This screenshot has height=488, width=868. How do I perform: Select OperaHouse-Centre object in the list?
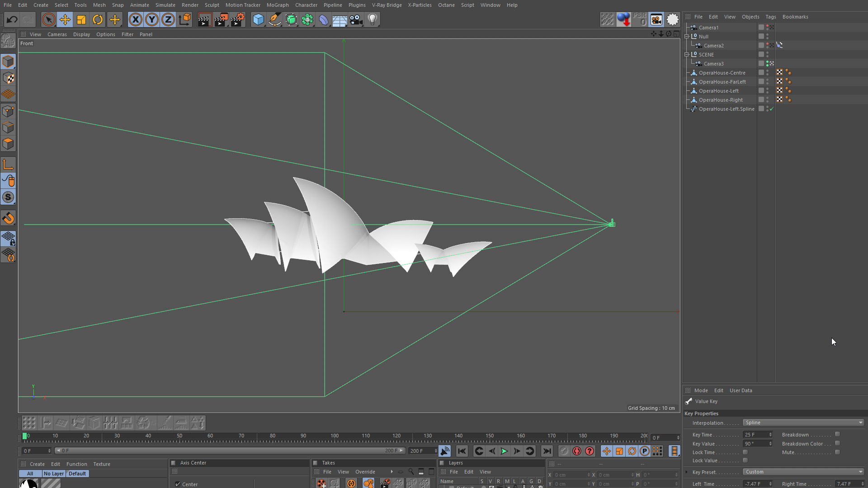(x=722, y=73)
